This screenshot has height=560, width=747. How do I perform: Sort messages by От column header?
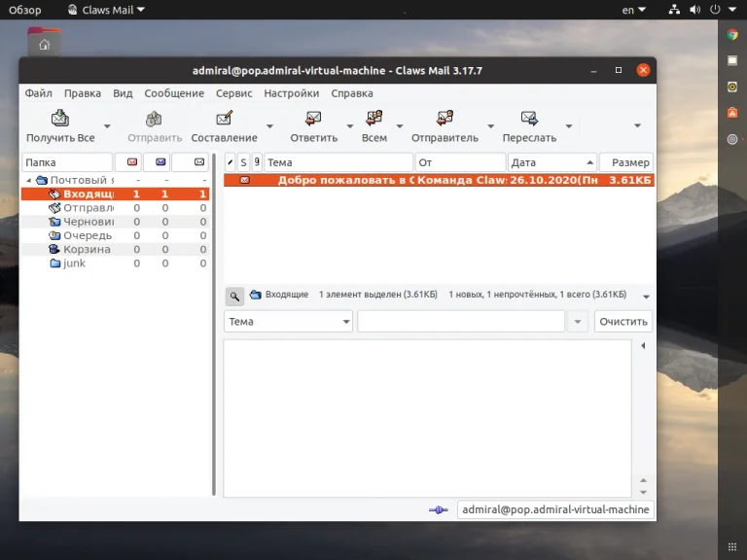[460, 162]
